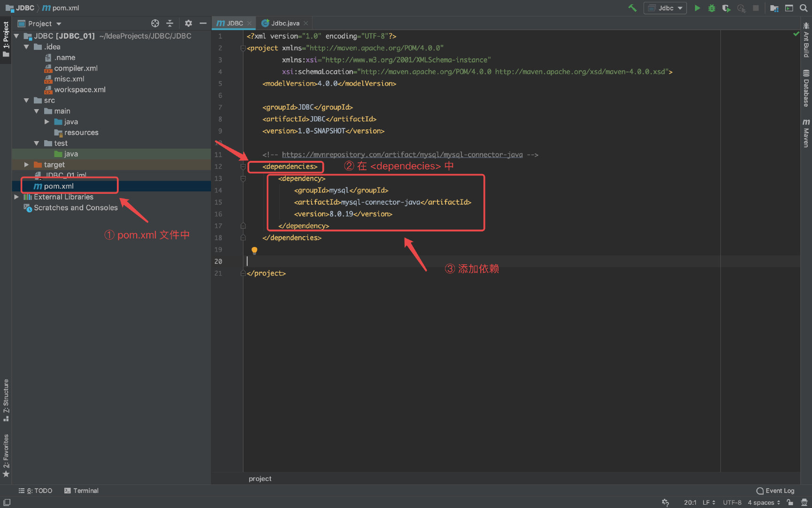Click the intention lightbulb on line 19
This screenshot has height=508, width=812.
point(254,250)
